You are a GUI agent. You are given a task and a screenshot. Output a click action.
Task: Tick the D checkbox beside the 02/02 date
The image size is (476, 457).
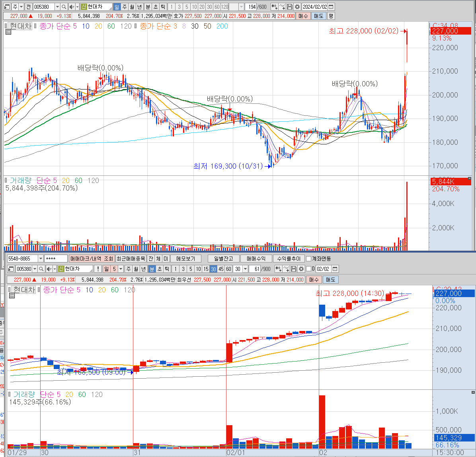tap(309, 269)
